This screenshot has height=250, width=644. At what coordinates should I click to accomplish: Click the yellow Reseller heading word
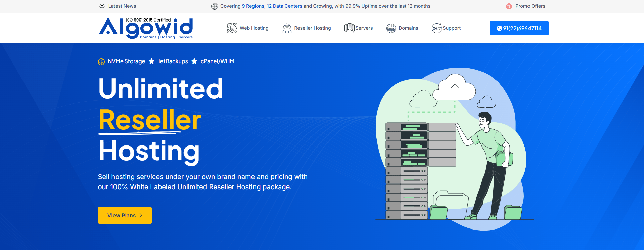pos(150,120)
